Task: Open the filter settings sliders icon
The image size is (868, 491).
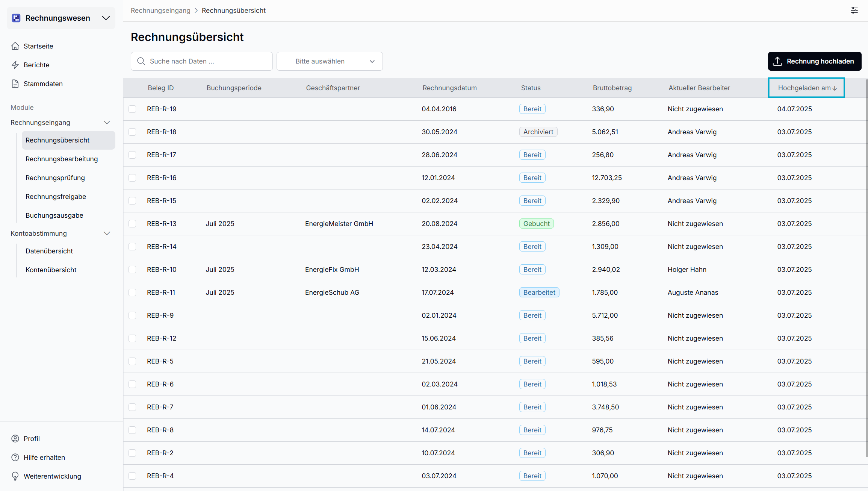Action: [854, 11]
